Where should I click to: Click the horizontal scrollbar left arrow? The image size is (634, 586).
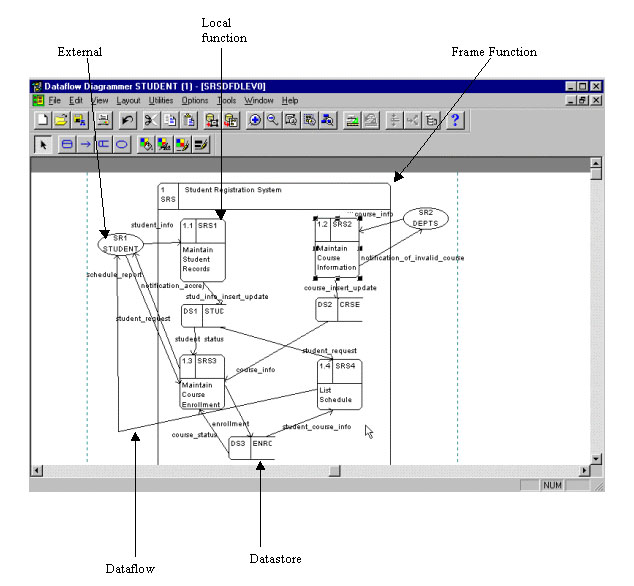[37, 470]
